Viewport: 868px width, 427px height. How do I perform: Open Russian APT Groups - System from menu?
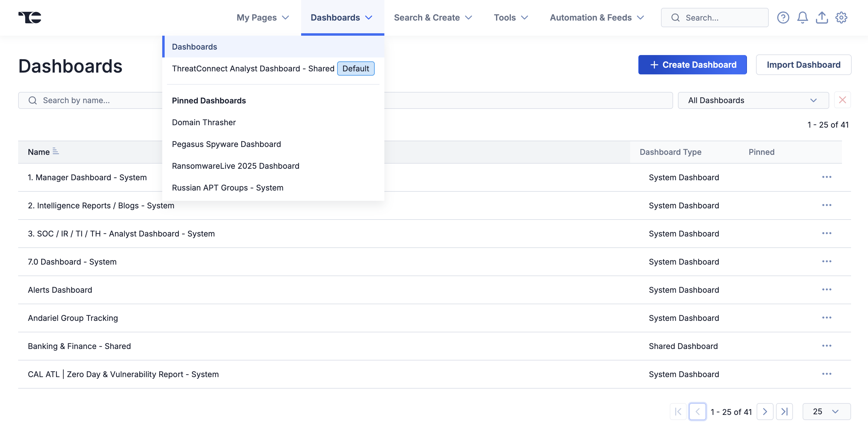(x=228, y=187)
